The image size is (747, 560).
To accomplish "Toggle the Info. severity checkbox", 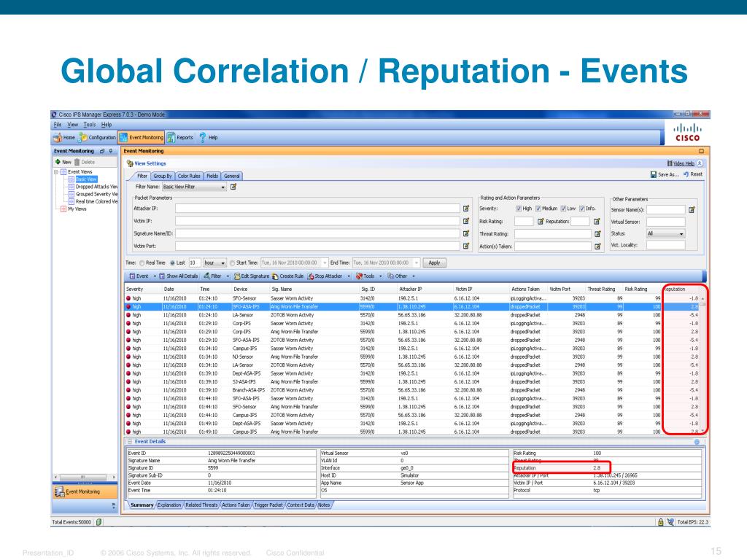I will [582, 209].
